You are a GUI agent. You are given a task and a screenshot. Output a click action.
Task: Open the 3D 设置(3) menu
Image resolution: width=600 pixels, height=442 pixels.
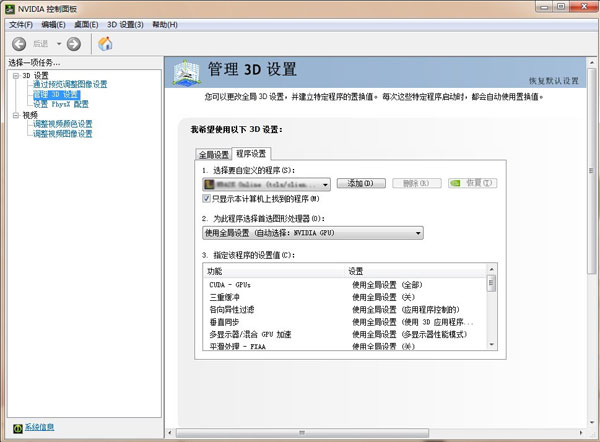pyautogui.click(x=125, y=25)
